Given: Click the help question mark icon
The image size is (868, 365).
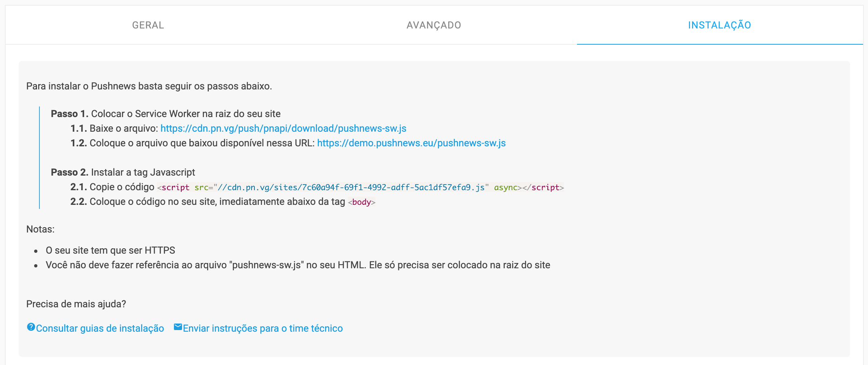Looking at the screenshot, I should click(x=31, y=327).
